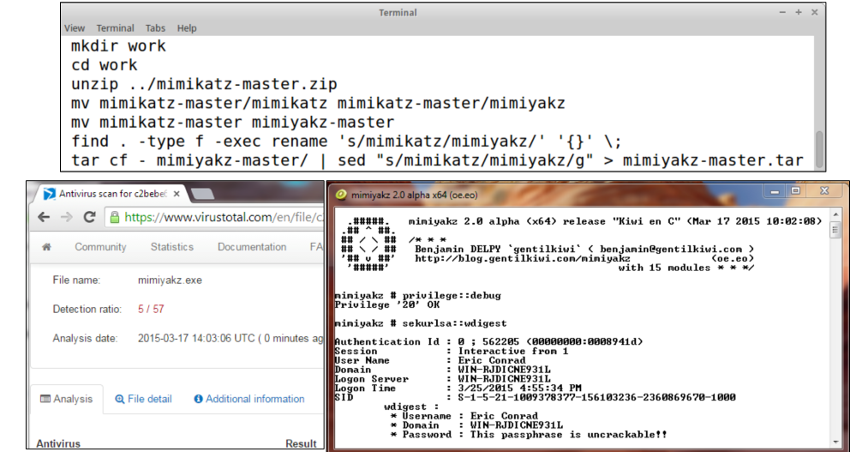The height and width of the screenshot is (452, 868).
Task: Close the mimiyakz console window
Action: click(x=824, y=191)
